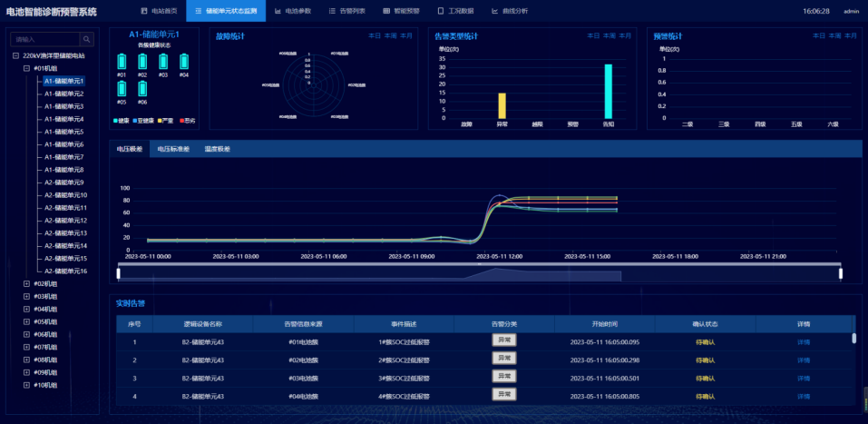This screenshot has width=868, height=424.
Task: Expand the #02机组 tree node
Action: [26, 284]
